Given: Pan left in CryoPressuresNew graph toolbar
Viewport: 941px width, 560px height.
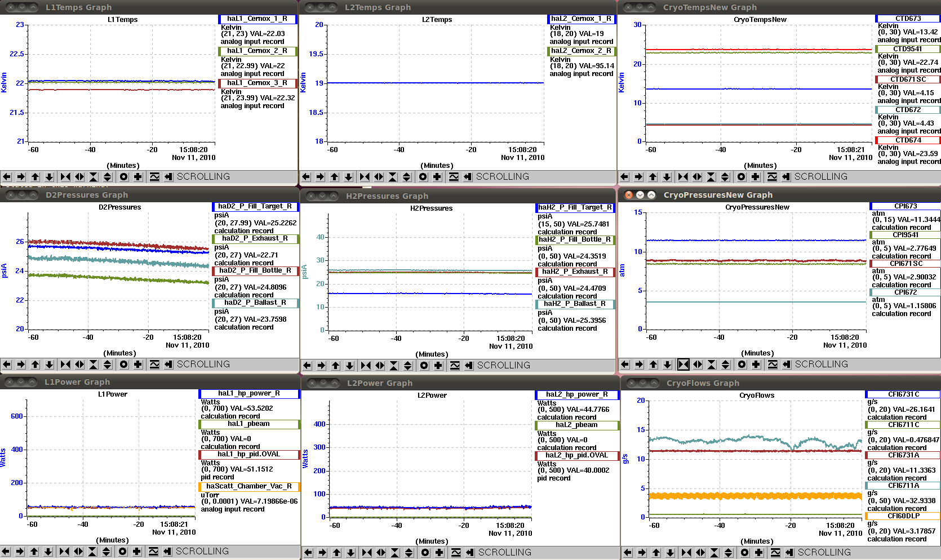Looking at the screenshot, I should 625,365.
